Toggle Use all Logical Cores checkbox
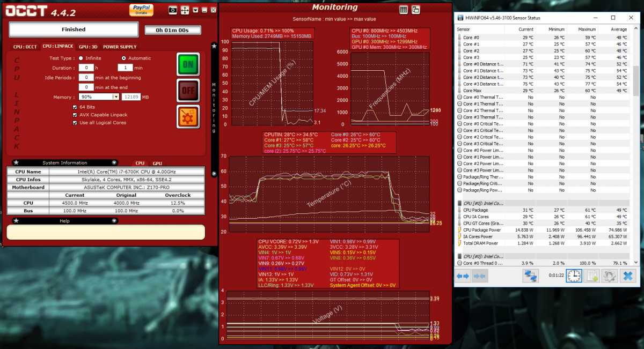 (x=75, y=123)
